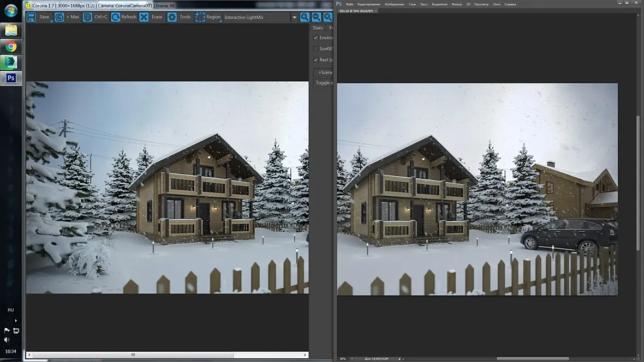The height and width of the screenshot is (362, 644).
Task: Open Google Chrome from the taskbar
Action: coord(11,46)
